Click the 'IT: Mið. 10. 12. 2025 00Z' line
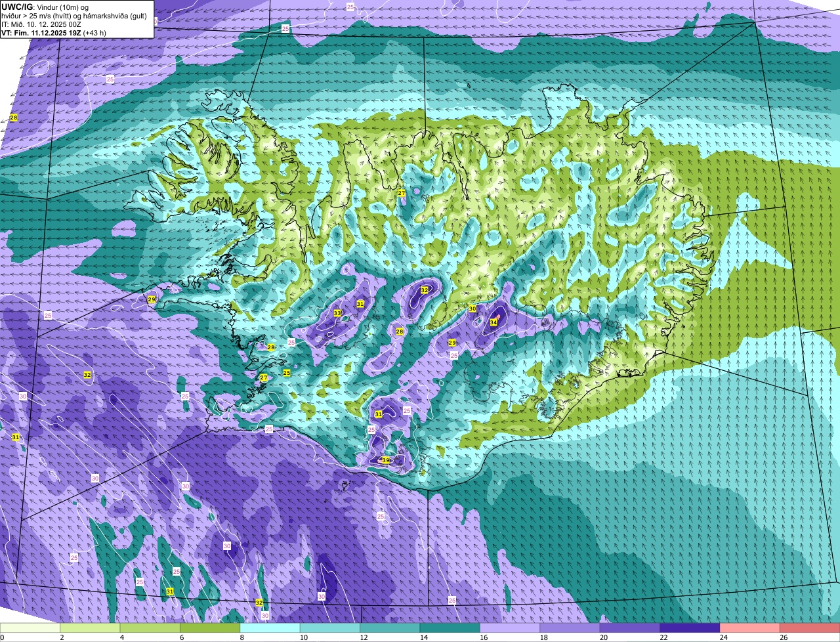Image resolution: width=840 pixels, height=642 pixels. click(x=41, y=24)
